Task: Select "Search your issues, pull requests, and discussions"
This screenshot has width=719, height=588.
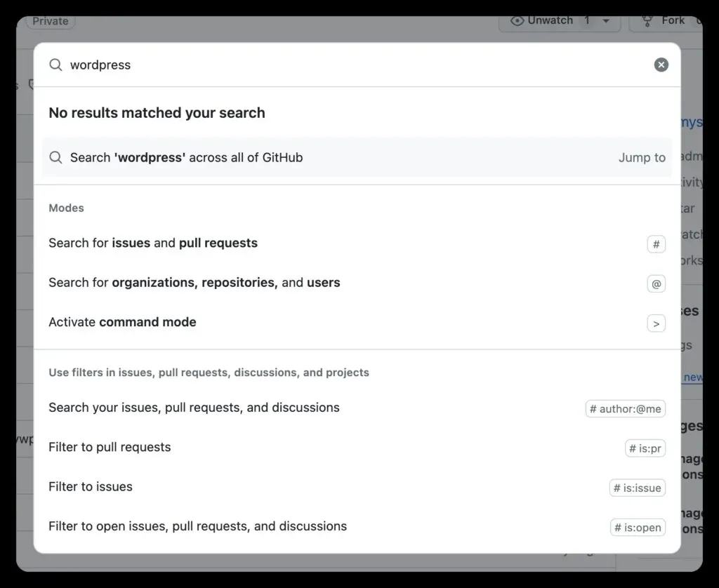Action: coord(194,408)
